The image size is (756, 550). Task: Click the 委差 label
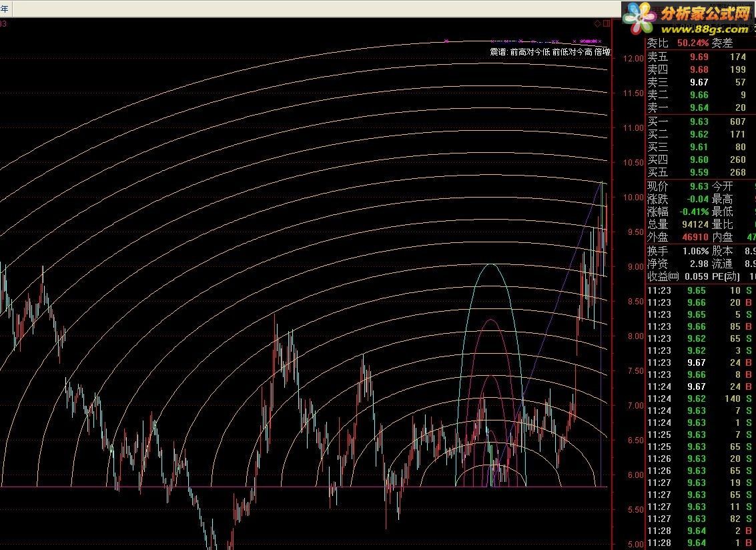[x=722, y=43]
